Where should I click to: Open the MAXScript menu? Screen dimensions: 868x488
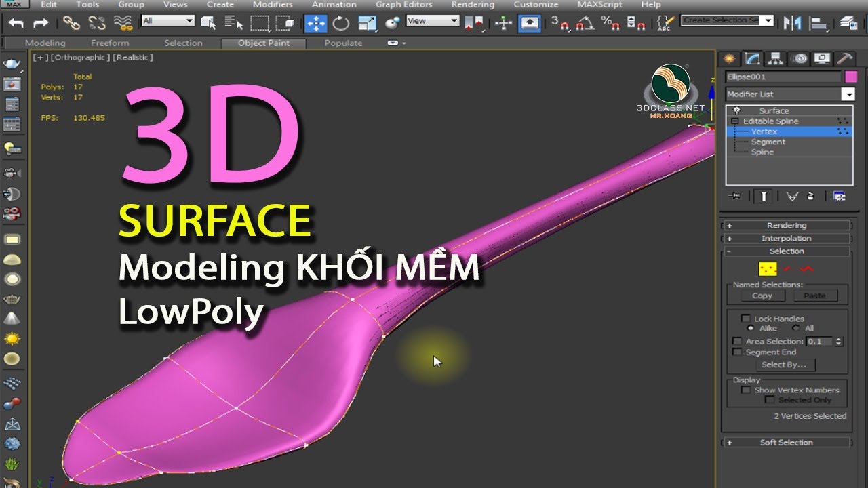coord(599,4)
